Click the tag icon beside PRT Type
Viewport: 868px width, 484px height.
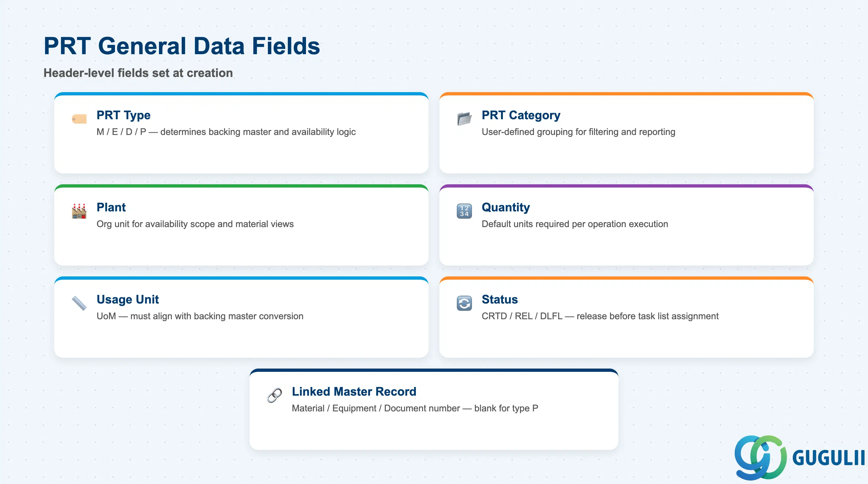tap(79, 119)
